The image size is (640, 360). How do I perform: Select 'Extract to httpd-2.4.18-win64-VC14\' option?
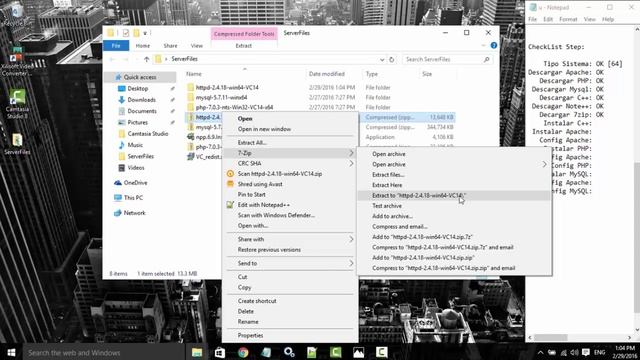(418, 196)
